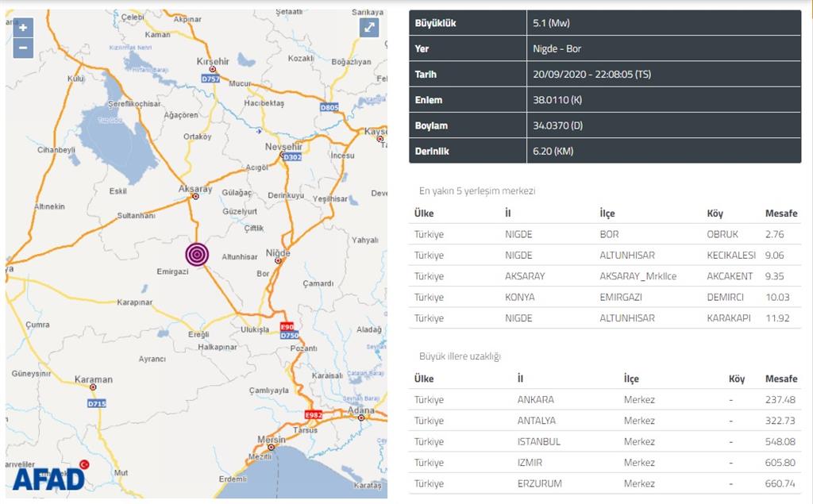The width and height of the screenshot is (813, 504).
Task: Click the Emirgazi label on the map
Action: tap(172, 271)
